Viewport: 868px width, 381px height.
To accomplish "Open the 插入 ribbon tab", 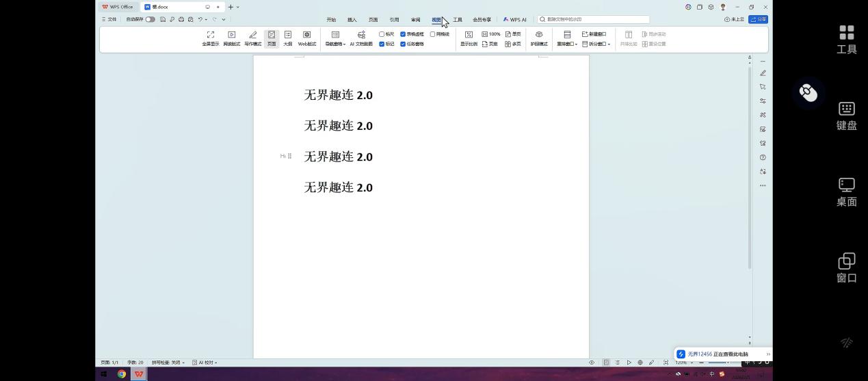I will tap(352, 20).
